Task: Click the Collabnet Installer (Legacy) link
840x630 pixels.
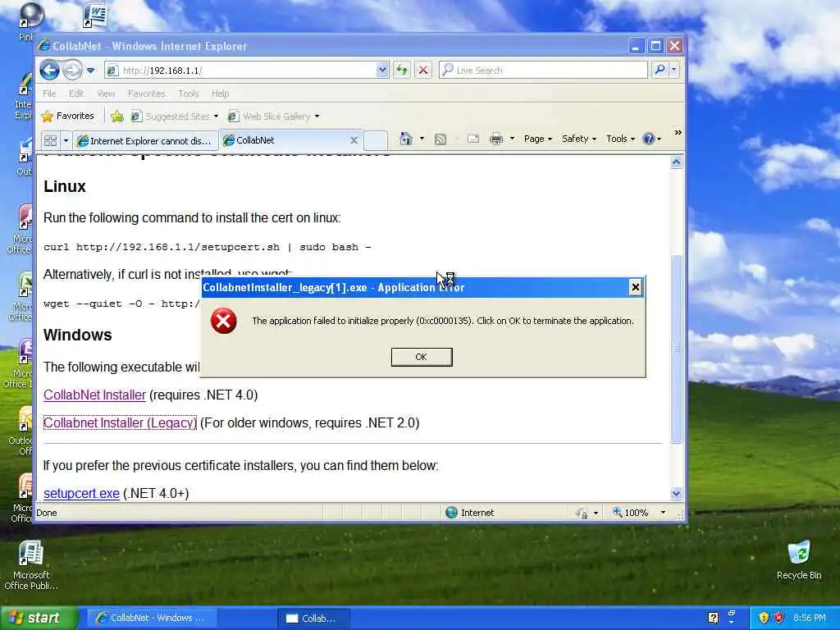Action: 120,422
